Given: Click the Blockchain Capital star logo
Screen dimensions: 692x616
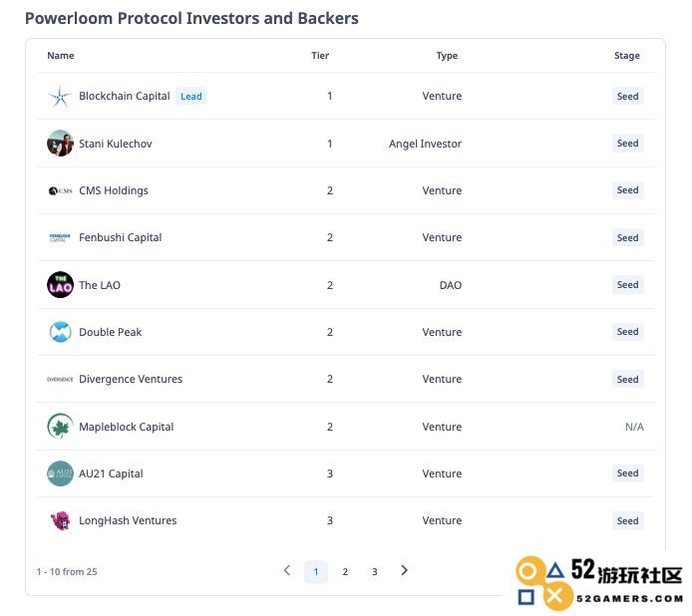Looking at the screenshot, I should pos(60,97).
